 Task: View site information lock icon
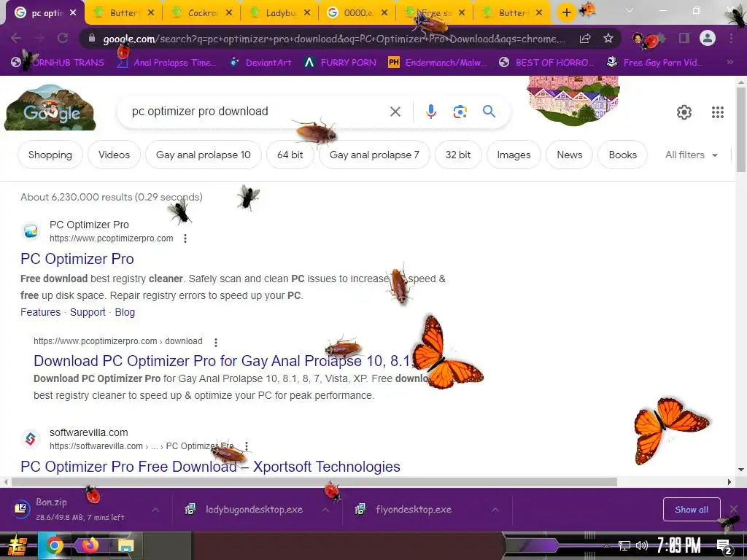click(x=92, y=39)
